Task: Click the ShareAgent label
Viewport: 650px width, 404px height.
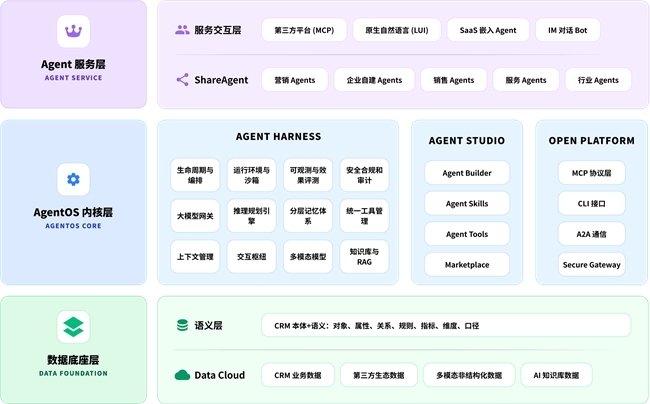Action: pos(221,80)
